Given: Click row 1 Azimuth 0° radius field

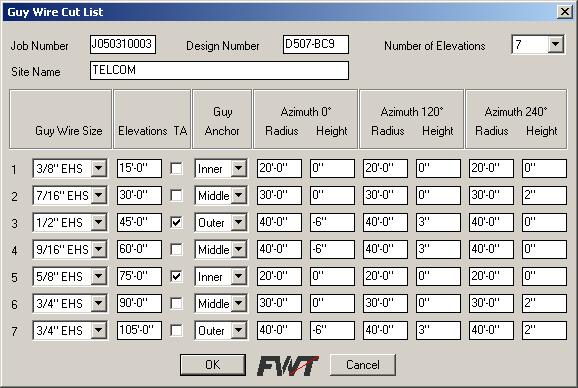Looking at the screenshot, I should pos(279,168).
